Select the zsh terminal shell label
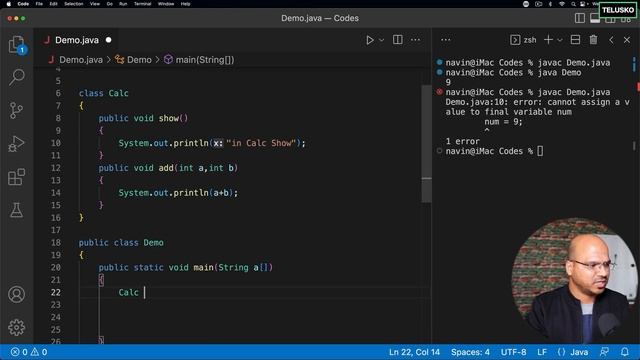Viewport: 640px width, 360px height. [523, 40]
